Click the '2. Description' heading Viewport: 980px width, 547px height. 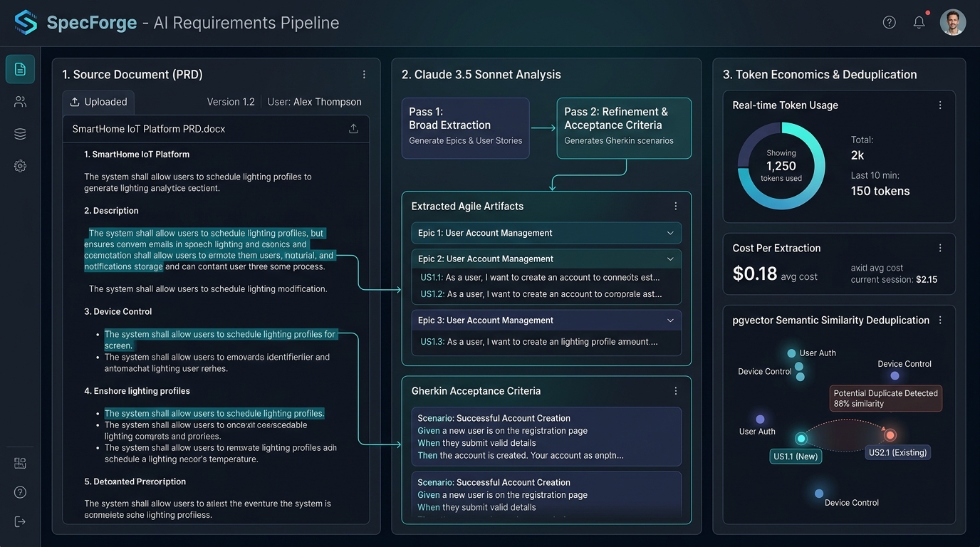tap(111, 211)
